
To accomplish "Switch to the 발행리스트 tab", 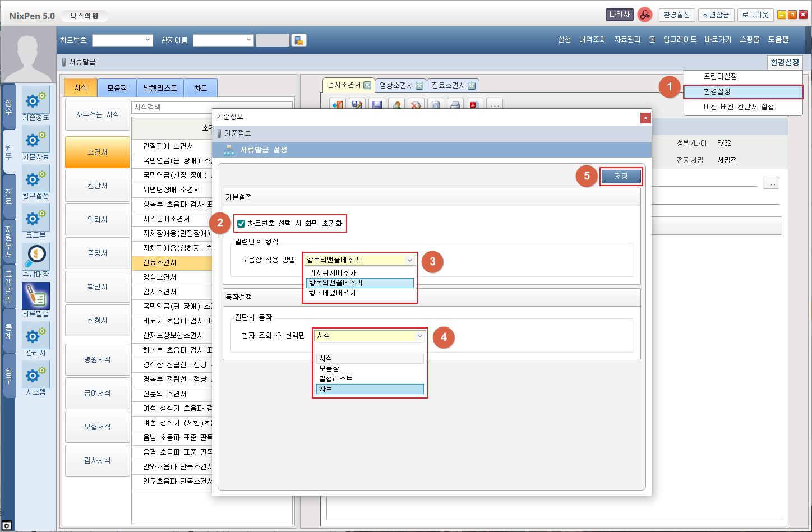I will pos(160,88).
